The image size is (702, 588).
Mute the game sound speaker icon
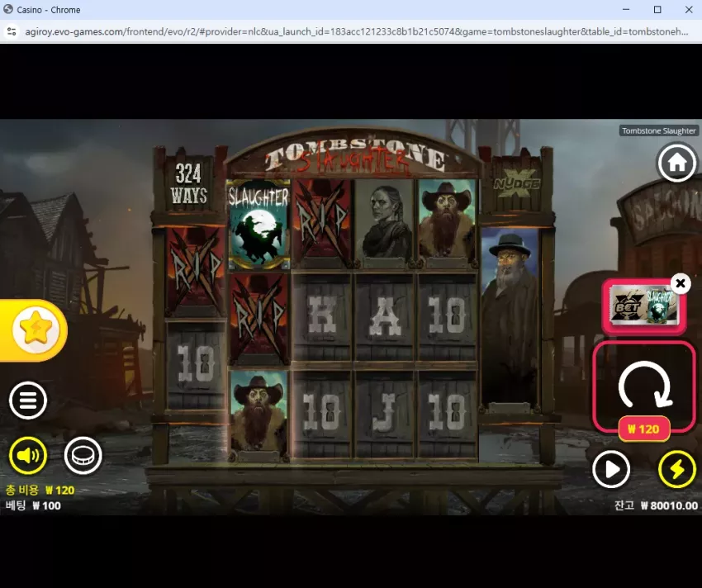28,455
